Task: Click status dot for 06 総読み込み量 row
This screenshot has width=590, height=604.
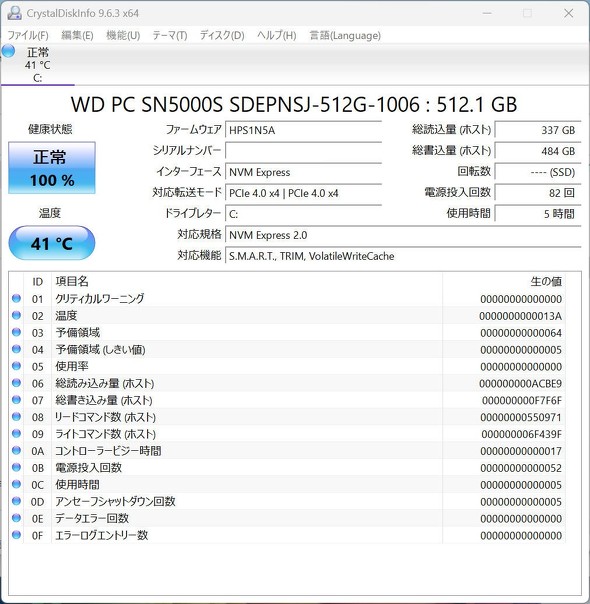Action: 16,383
